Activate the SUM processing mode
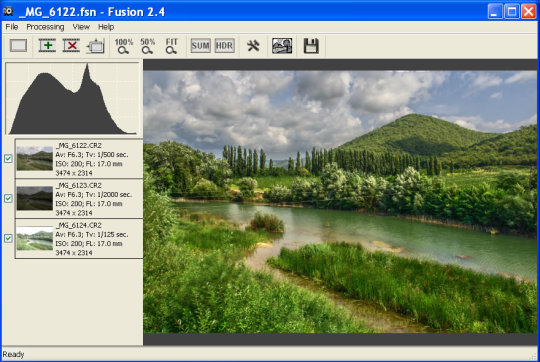The image size is (540, 362). 200,45
